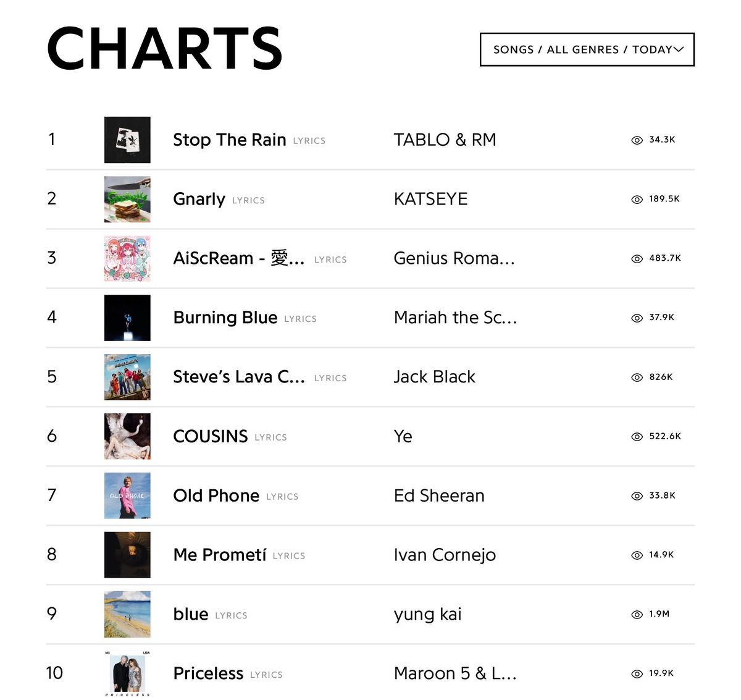741x700 pixels.
Task: Click the chevron arrow in chart filter
Action: coord(679,49)
